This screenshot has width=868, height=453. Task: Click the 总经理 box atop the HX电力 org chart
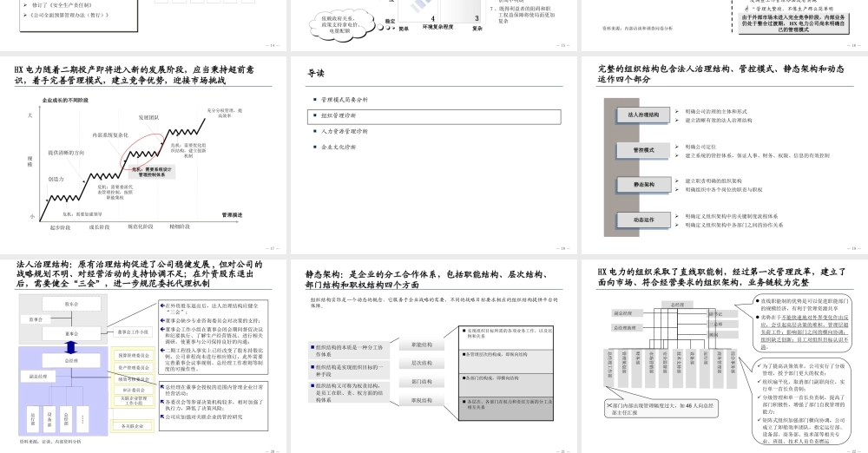(x=677, y=305)
